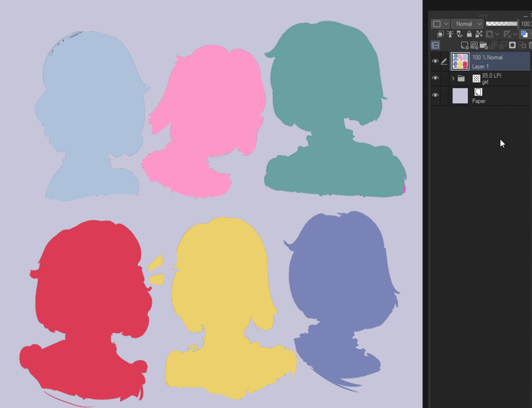Viewport: 532px width, 408px height.
Task: Hide the Paper layer eye icon
Action: 436,95
